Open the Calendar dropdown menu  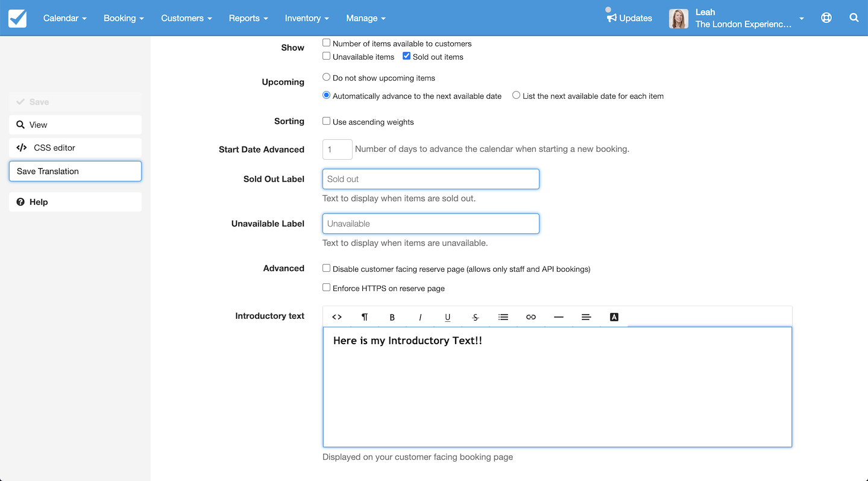(65, 18)
